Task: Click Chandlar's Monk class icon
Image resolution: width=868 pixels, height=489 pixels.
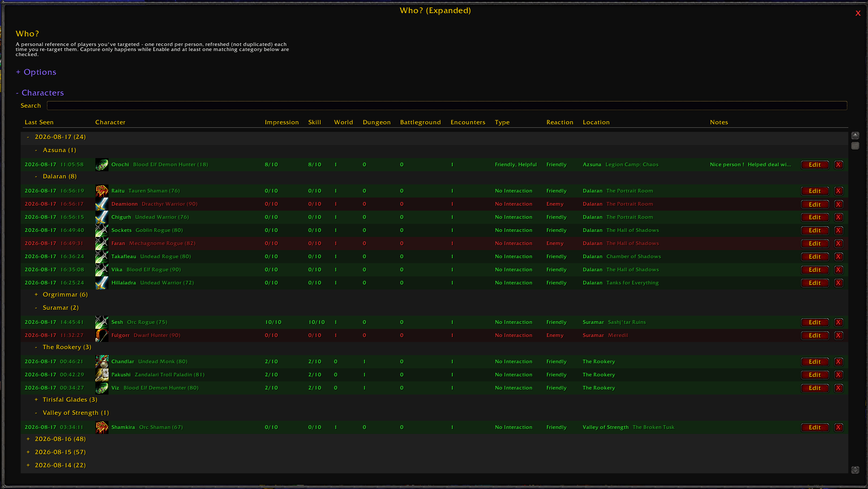Action: point(102,362)
